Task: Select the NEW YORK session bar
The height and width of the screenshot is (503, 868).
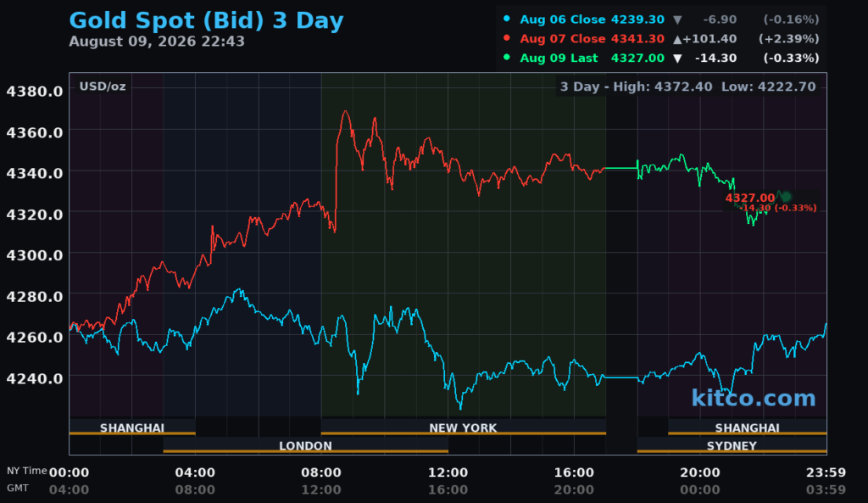Action: 464,428
